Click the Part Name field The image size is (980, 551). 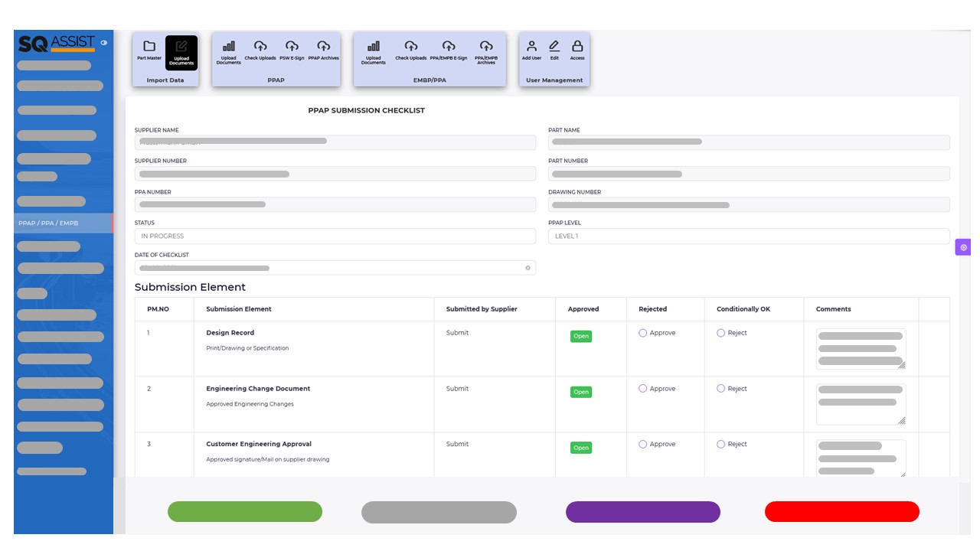(749, 142)
